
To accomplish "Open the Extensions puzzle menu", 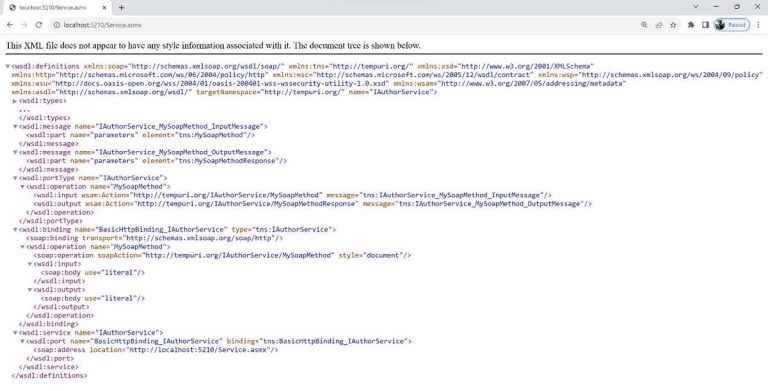I will click(x=691, y=24).
